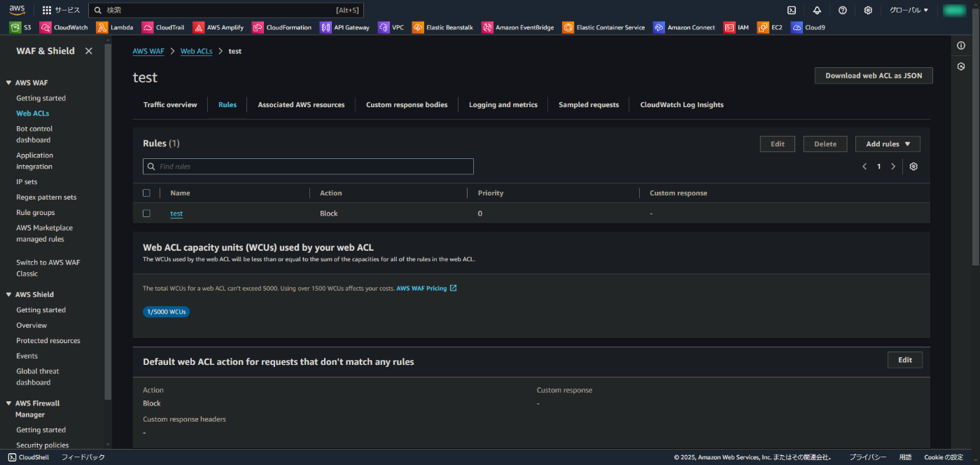Open the help question mark icon

843,10
